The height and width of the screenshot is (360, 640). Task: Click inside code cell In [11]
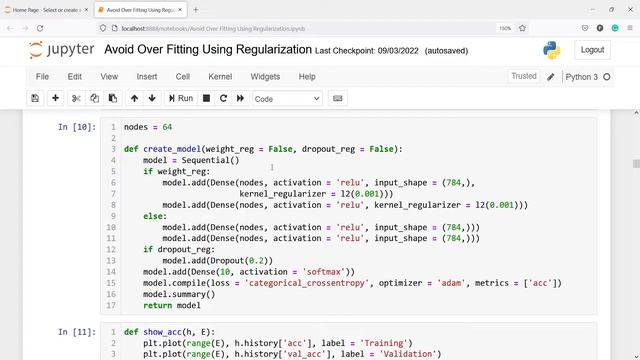(349, 342)
